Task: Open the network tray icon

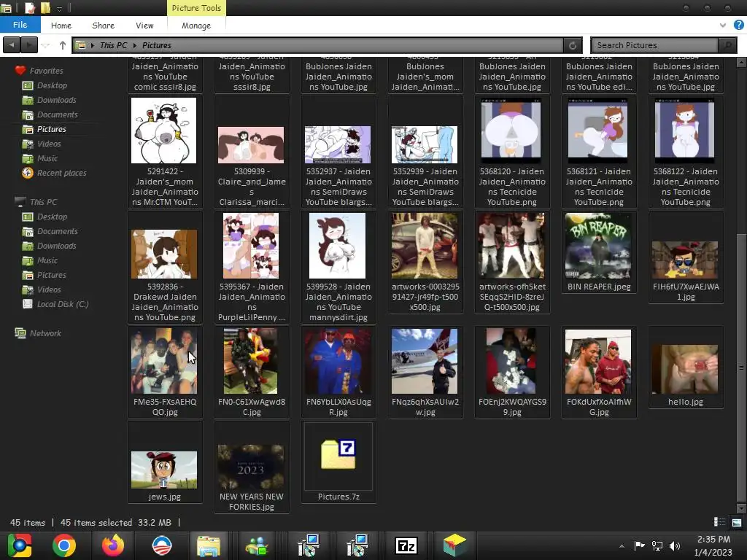Action: pos(657,545)
